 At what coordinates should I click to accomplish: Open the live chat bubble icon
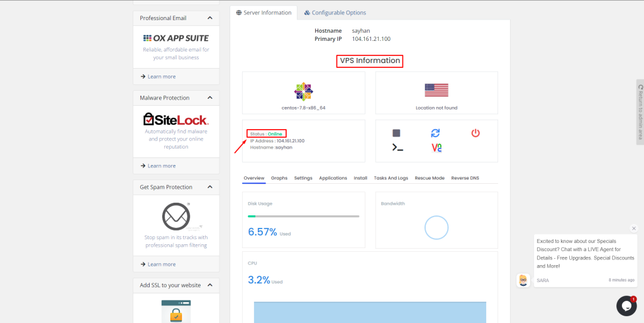point(626,305)
